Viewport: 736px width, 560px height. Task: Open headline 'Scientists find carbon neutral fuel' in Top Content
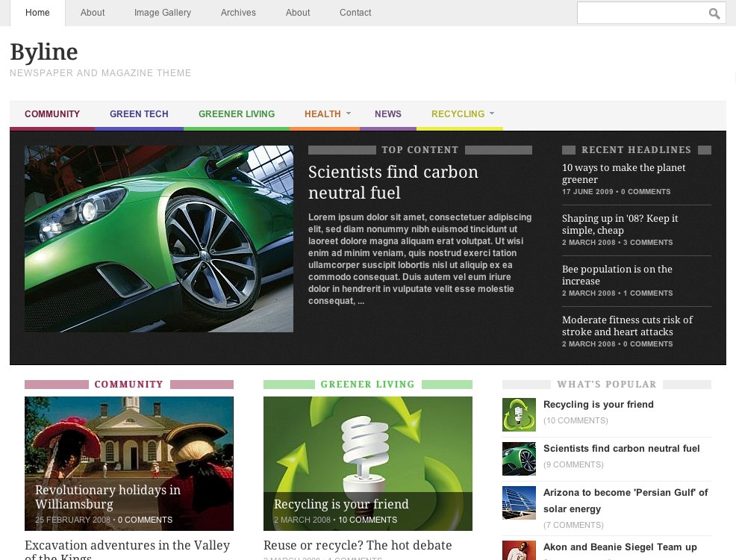[393, 182]
